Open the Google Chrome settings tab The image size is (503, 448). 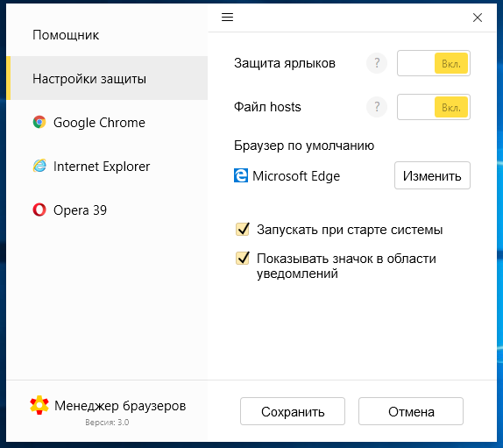107,122
